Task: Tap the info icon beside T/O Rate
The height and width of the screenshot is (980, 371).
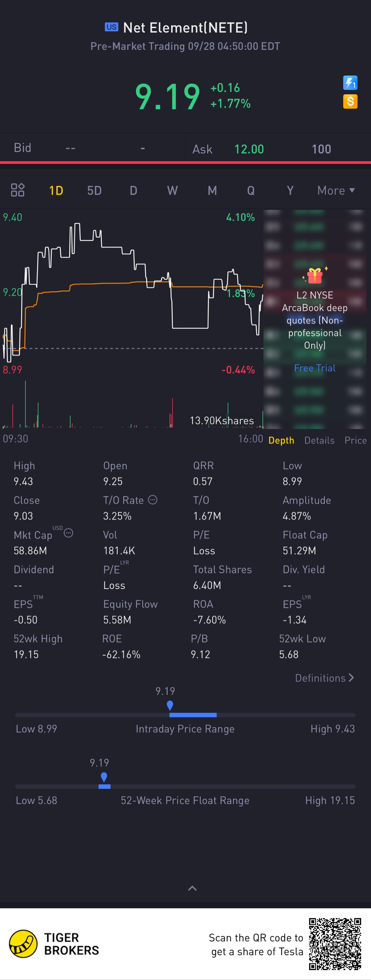Action: pyautogui.click(x=152, y=500)
